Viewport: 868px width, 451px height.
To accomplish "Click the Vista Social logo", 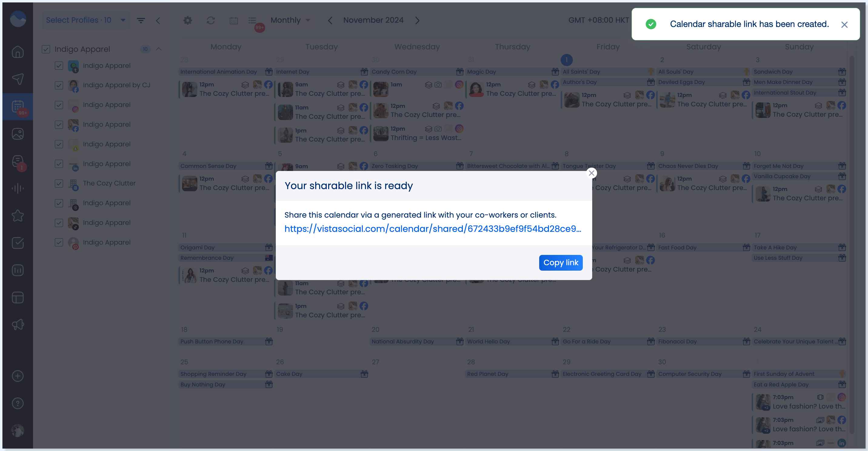I will 18,18.
